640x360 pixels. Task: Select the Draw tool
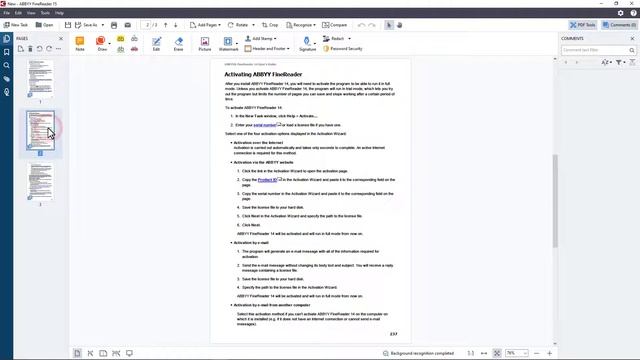tap(101, 44)
